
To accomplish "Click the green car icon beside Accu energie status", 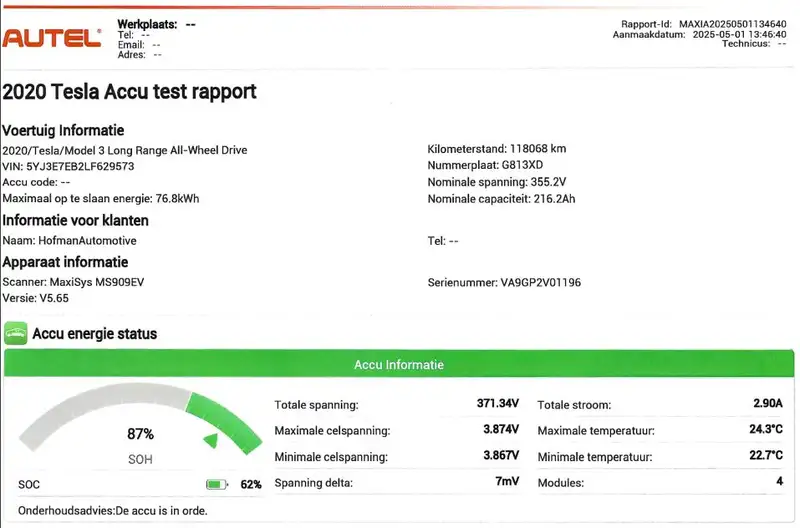I will pyautogui.click(x=15, y=333).
